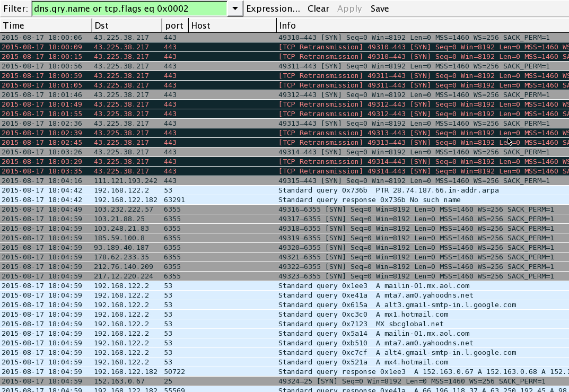Sort by the Info column header
The image size is (569, 392).
422,25
